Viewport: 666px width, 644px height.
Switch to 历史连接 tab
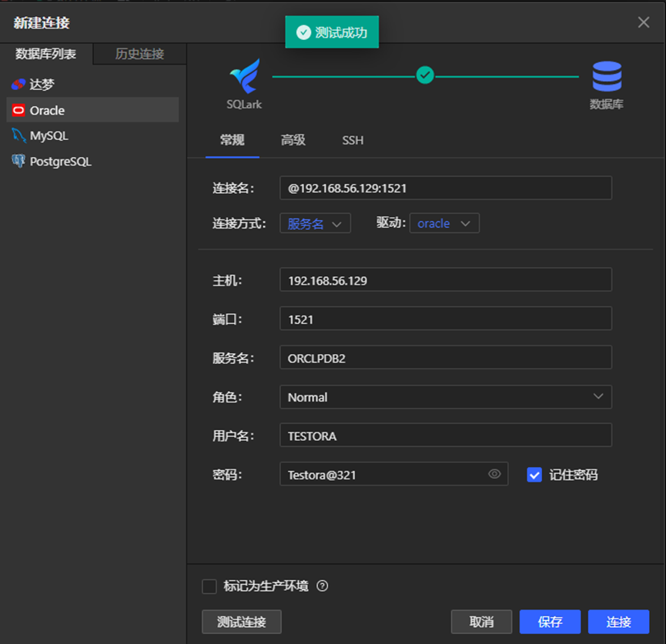[x=139, y=54]
